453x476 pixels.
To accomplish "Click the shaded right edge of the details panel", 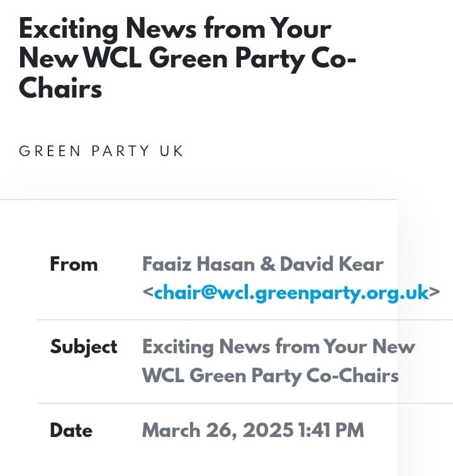I will pyautogui.click(x=425, y=337).
